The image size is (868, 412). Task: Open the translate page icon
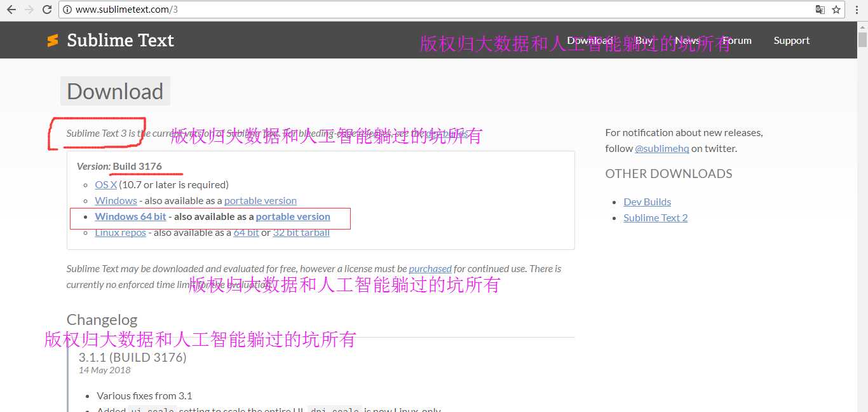[x=820, y=10]
